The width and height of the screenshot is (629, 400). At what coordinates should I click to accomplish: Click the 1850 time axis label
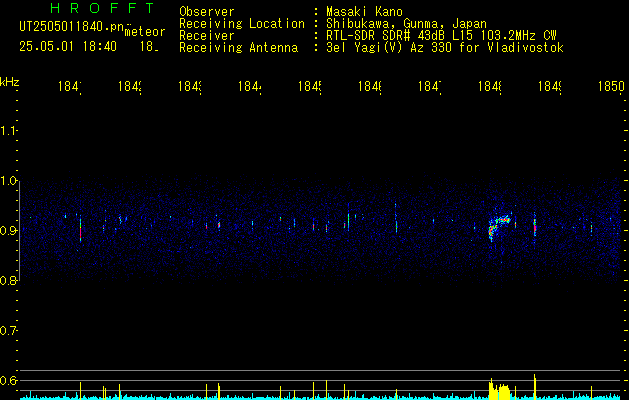611,86
